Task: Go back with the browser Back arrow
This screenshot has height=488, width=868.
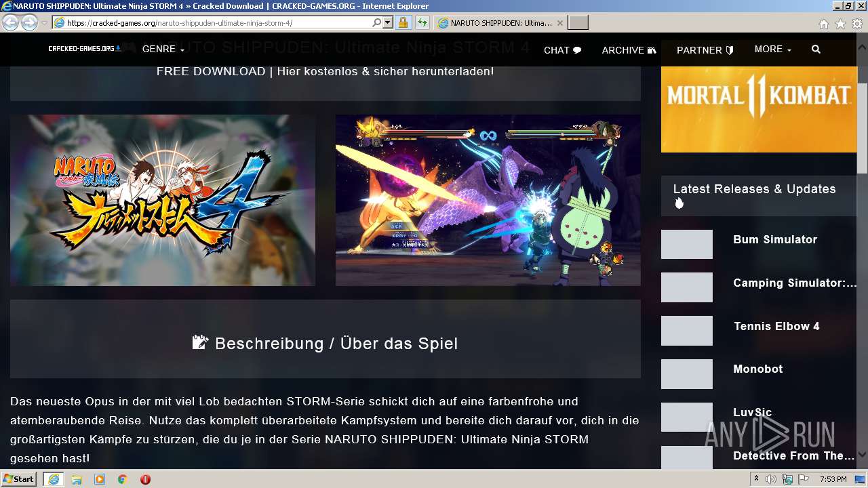Action: click(10, 23)
